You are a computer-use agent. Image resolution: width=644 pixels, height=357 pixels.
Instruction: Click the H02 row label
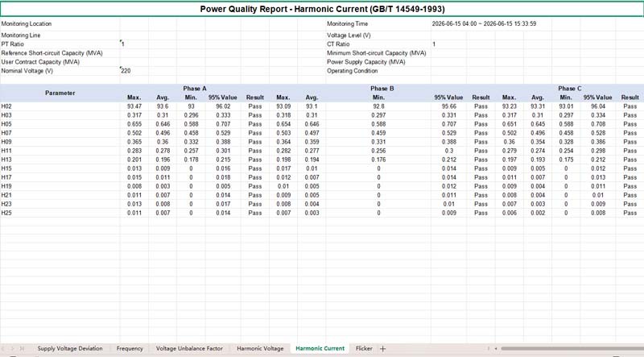point(6,106)
